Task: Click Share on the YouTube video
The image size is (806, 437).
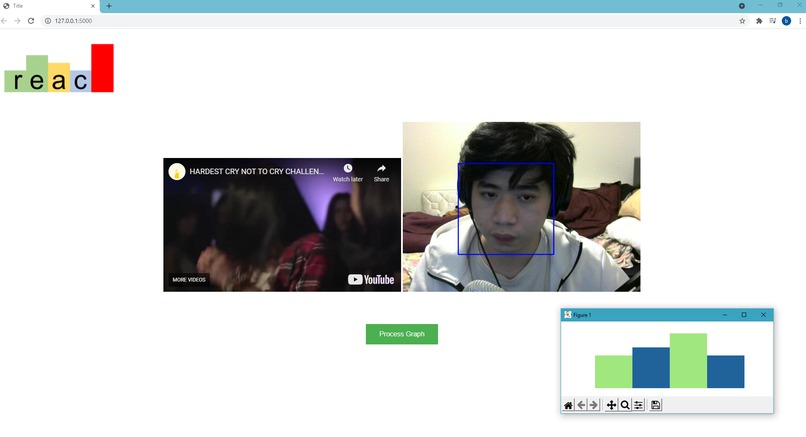Action: [x=381, y=173]
